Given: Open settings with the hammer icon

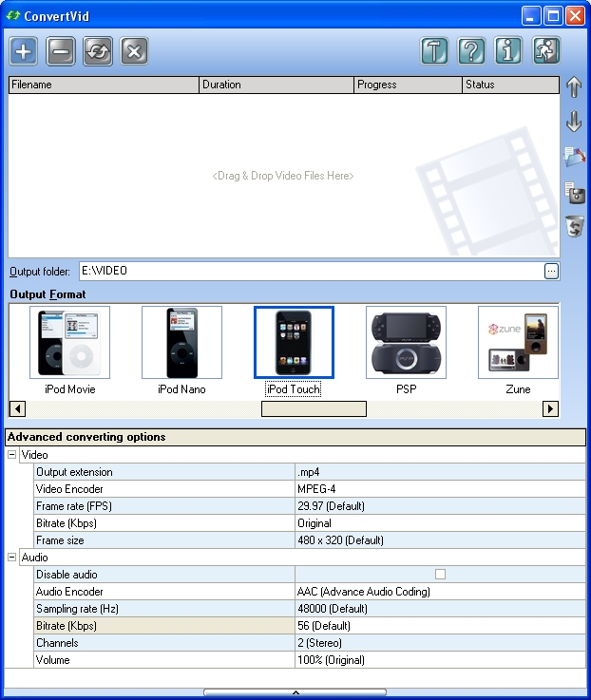Looking at the screenshot, I should click(x=434, y=51).
